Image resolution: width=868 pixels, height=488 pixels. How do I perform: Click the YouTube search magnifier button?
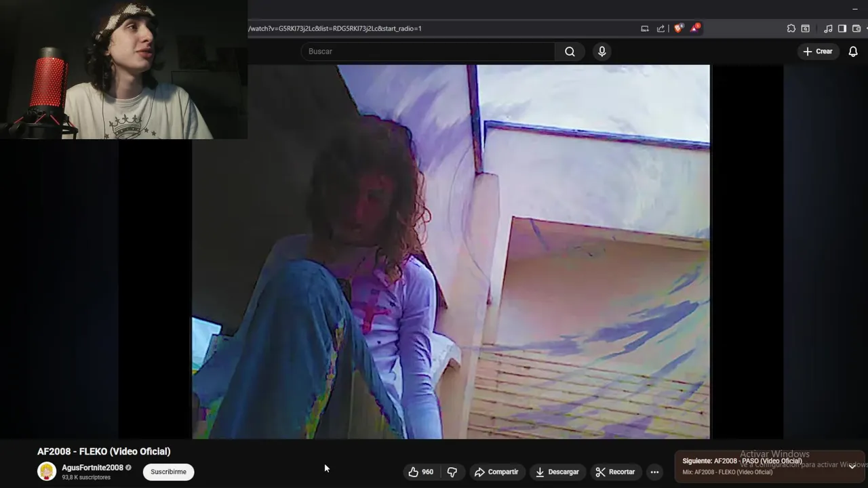click(x=570, y=52)
